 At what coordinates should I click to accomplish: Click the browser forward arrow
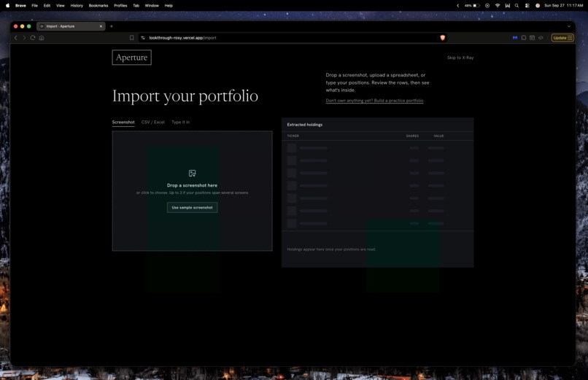[x=24, y=38]
